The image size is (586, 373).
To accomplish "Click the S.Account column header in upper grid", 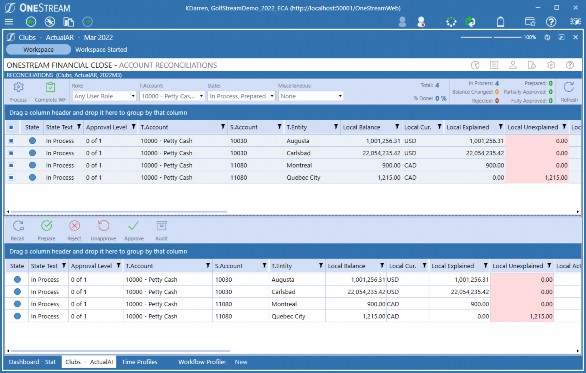I will 244,127.
